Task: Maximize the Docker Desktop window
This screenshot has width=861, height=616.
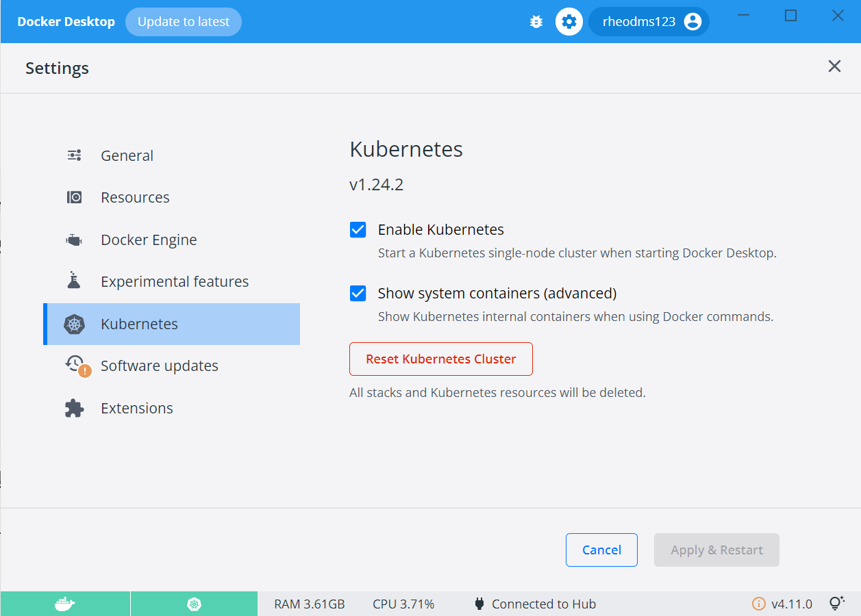Action: coord(790,16)
